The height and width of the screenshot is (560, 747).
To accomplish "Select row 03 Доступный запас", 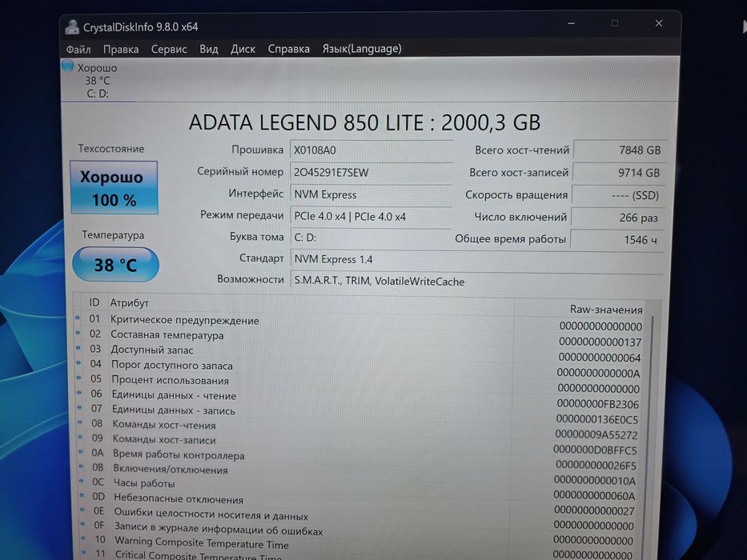I will click(359, 354).
